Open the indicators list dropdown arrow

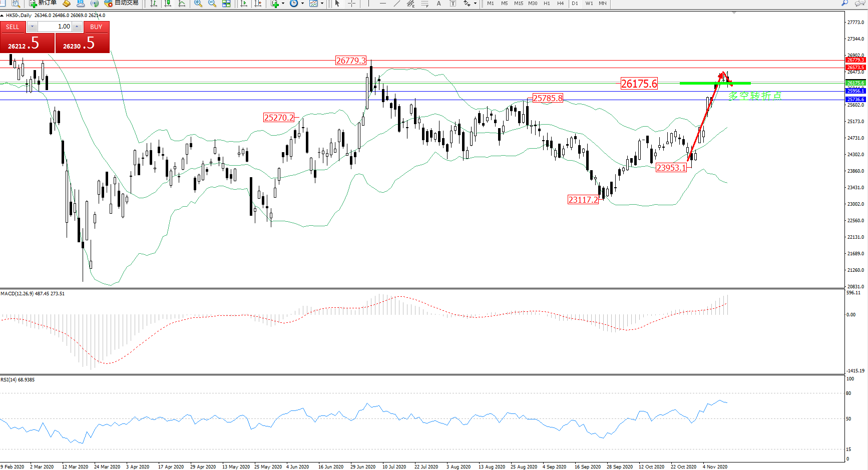coord(283,4)
